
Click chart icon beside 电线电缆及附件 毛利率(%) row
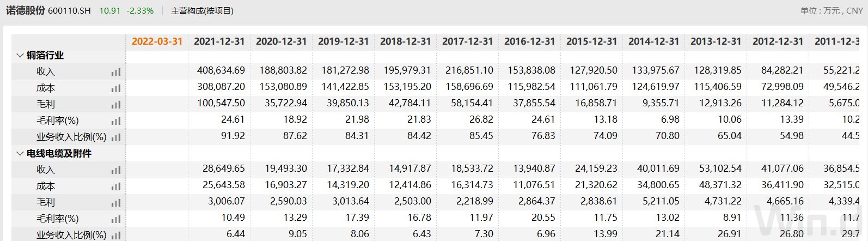pyautogui.click(x=115, y=219)
